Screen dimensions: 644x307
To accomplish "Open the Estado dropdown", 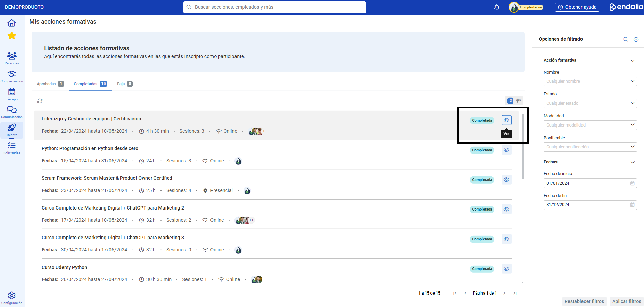I will [x=590, y=103].
